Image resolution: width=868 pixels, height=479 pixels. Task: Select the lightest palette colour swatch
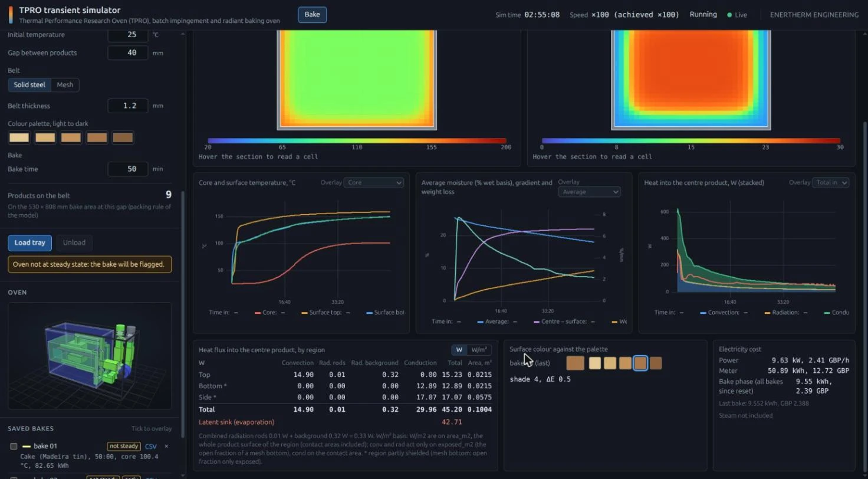point(19,137)
